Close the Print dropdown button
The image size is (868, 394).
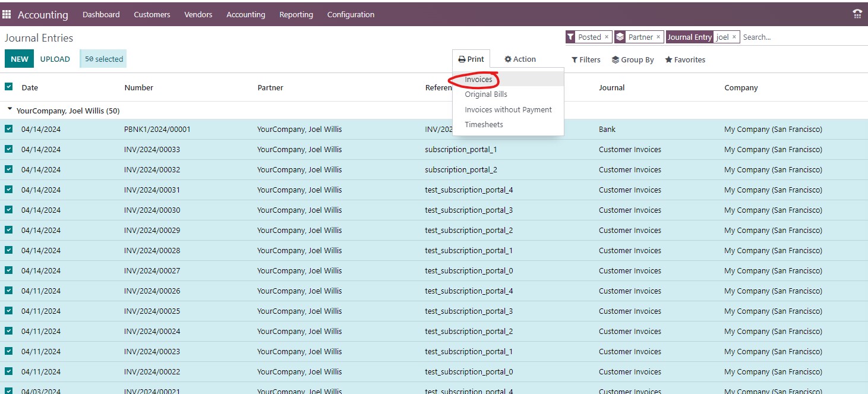[471, 59]
